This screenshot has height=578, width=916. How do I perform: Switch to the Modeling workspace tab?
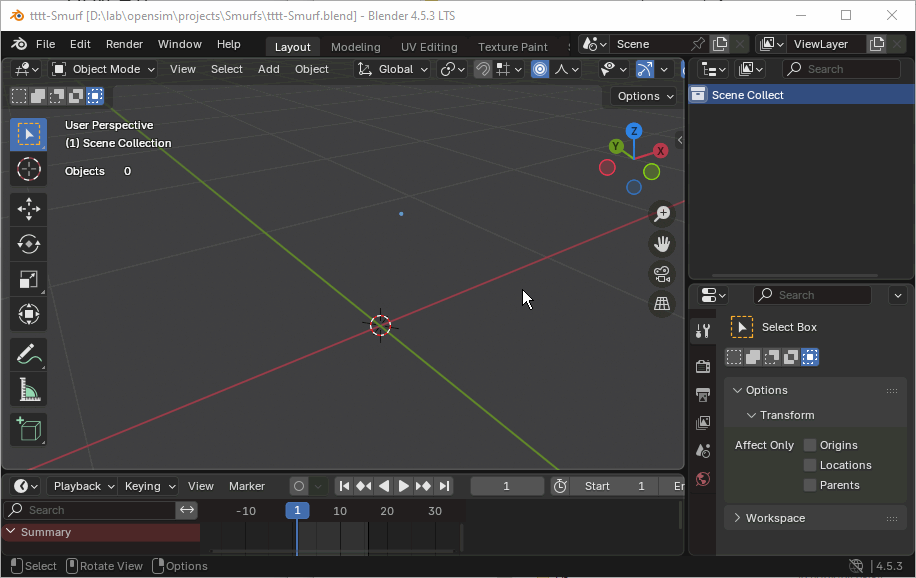coord(356,47)
